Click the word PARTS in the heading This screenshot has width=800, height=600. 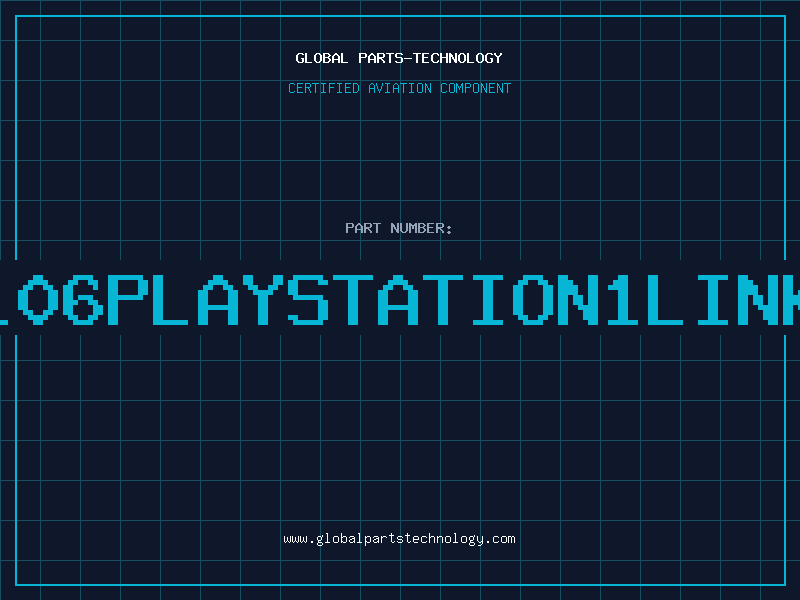(379, 58)
